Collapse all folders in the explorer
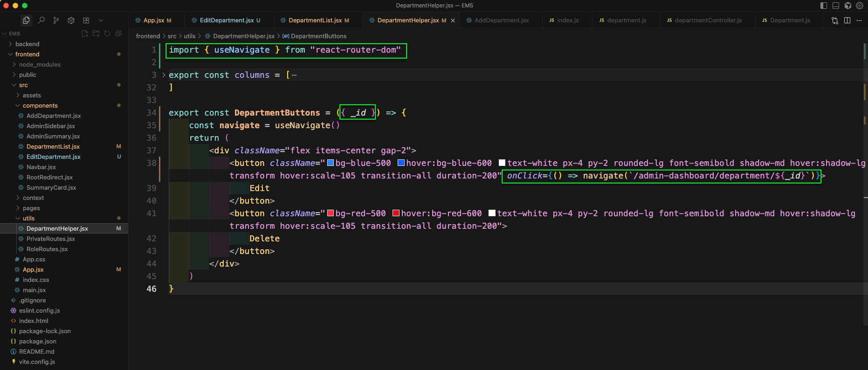This screenshot has width=868, height=370. pyautogui.click(x=118, y=34)
